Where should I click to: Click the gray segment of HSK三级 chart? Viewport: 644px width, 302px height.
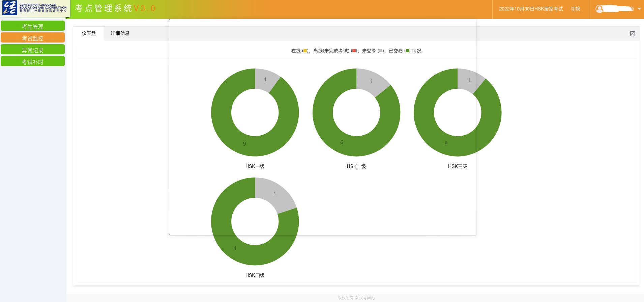click(x=468, y=80)
